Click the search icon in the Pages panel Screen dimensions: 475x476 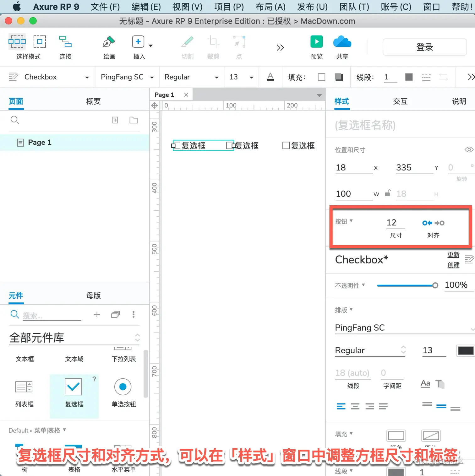[15, 120]
